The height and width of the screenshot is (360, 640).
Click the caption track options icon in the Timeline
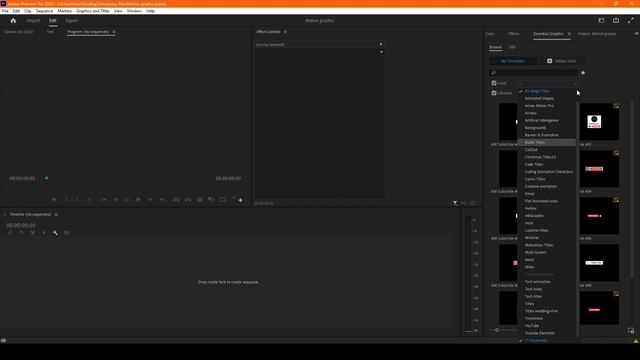pyautogui.click(x=67, y=233)
